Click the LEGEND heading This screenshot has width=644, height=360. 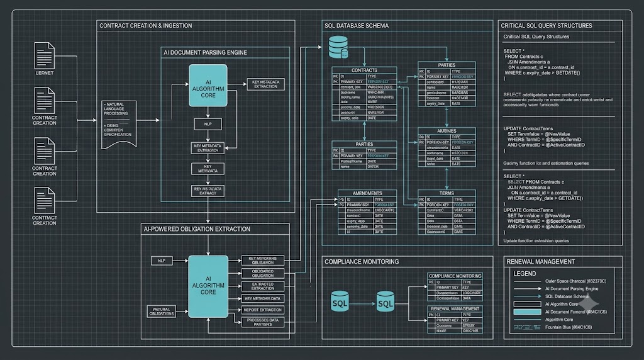pos(525,274)
